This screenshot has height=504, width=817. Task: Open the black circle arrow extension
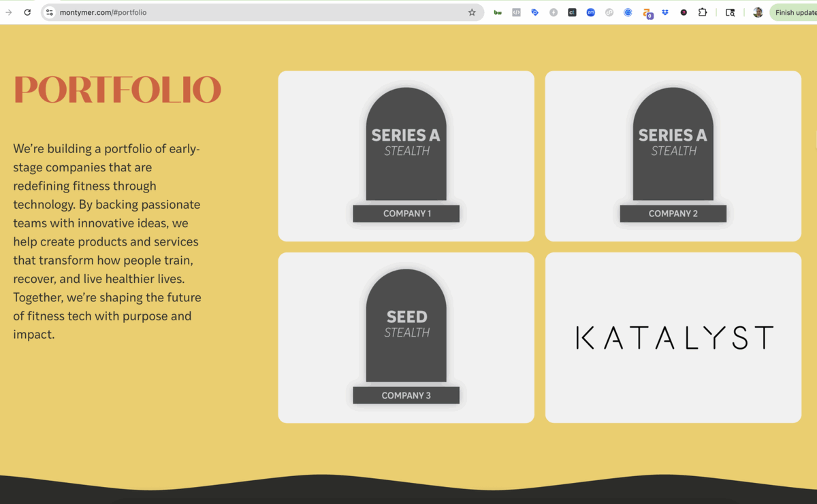click(x=684, y=12)
